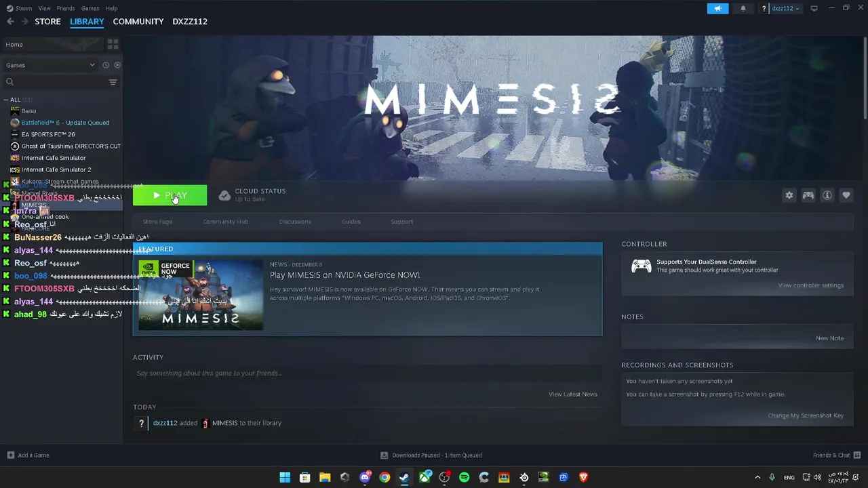Screen dimensions: 868x488
Task: Open the Guides link
Action: pos(351,222)
